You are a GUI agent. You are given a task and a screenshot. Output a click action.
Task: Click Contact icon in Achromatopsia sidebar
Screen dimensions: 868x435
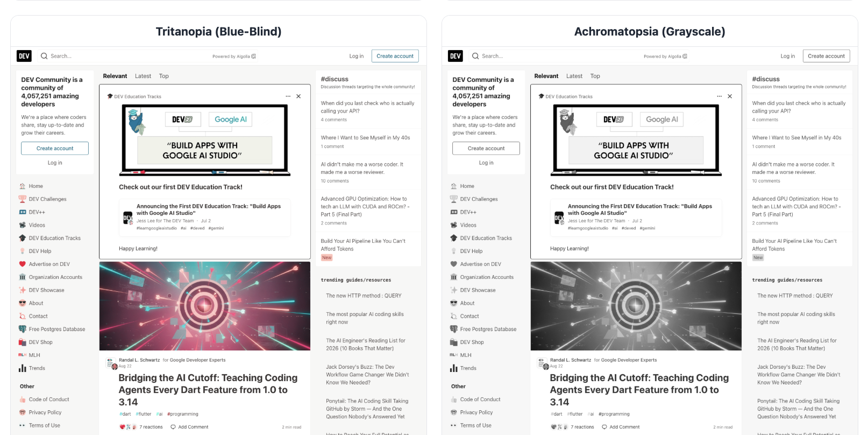click(x=454, y=316)
